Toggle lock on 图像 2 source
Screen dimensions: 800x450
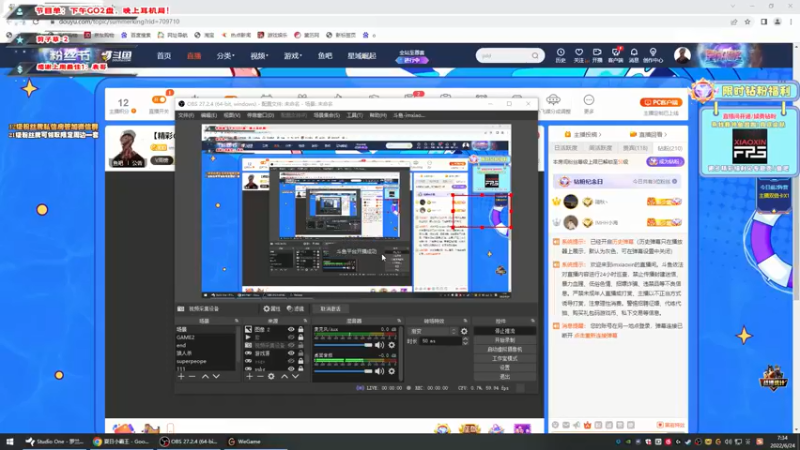301,330
